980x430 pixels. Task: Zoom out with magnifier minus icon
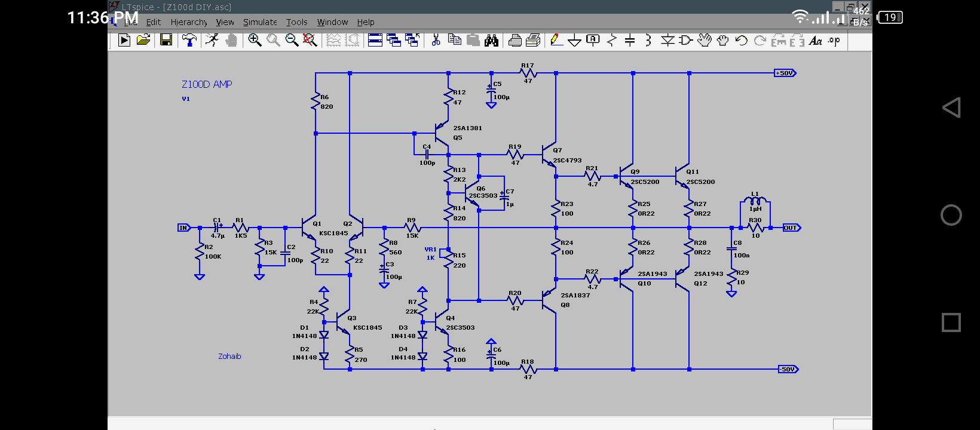pyautogui.click(x=292, y=40)
